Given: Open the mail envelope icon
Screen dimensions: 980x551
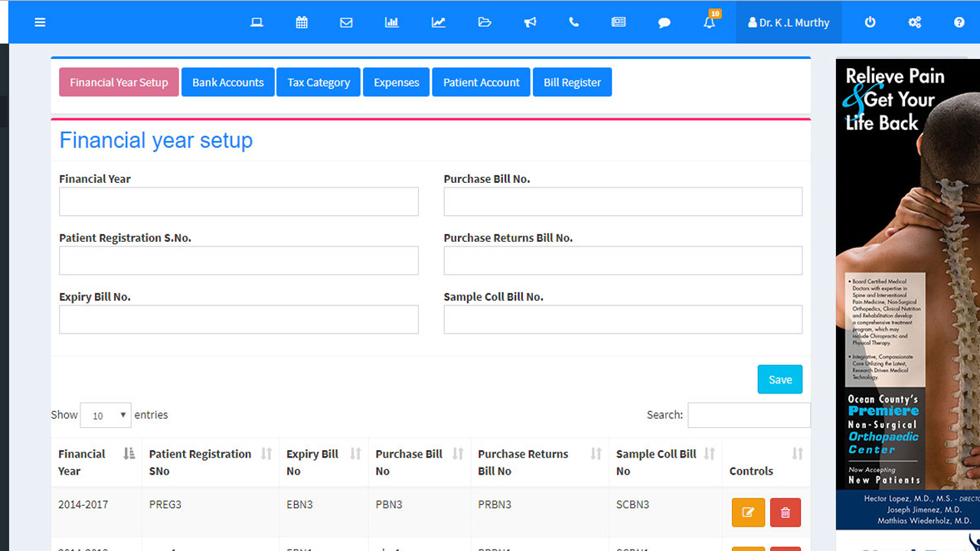Looking at the screenshot, I should (x=346, y=22).
